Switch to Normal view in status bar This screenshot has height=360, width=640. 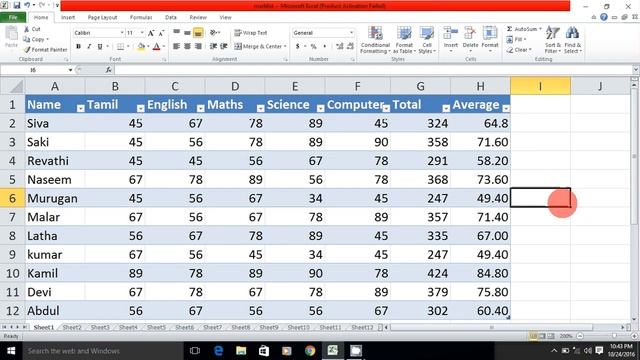(533, 336)
